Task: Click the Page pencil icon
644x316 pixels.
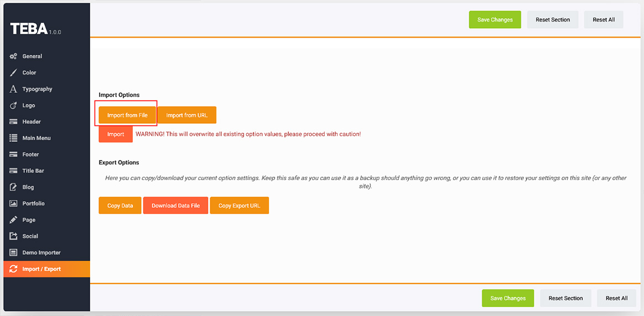Action: coord(13,220)
